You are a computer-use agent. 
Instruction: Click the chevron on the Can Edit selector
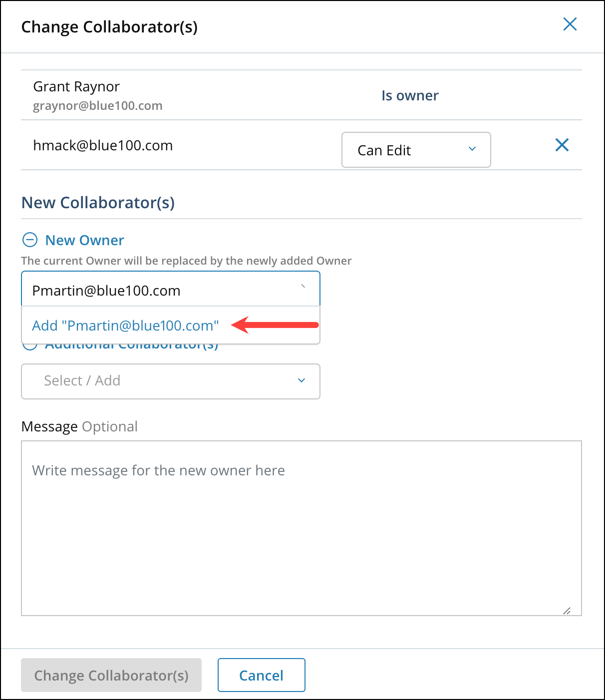point(471,149)
